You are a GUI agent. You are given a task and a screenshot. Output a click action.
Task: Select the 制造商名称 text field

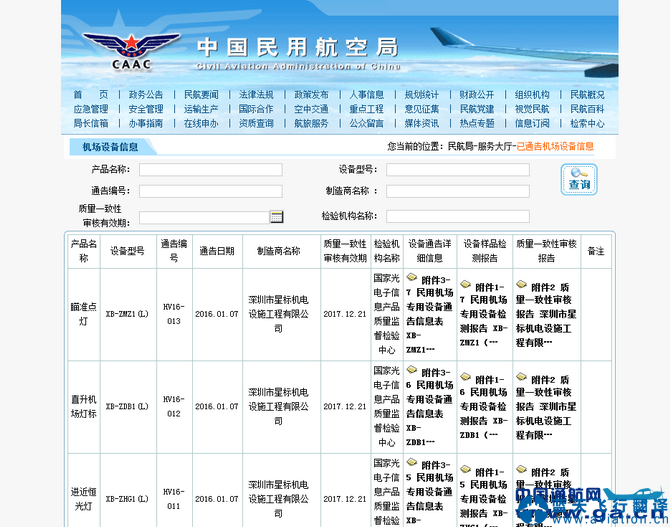pyautogui.click(x=457, y=191)
